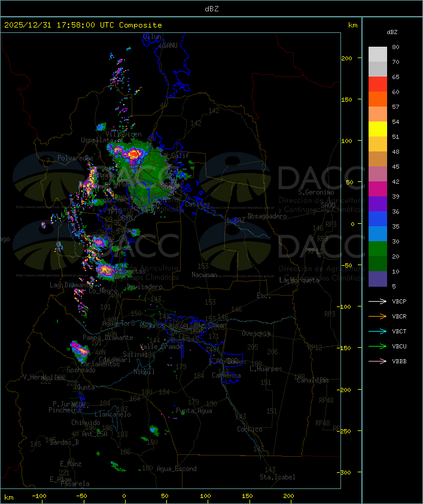Click the 'Llancanelo' map label
The width and height of the screenshot is (423, 504).
tap(112, 414)
